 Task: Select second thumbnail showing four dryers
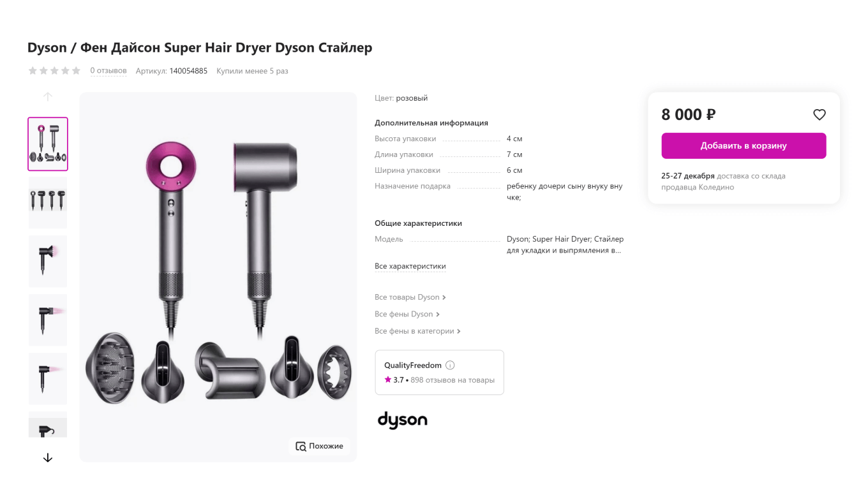click(48, 202)
